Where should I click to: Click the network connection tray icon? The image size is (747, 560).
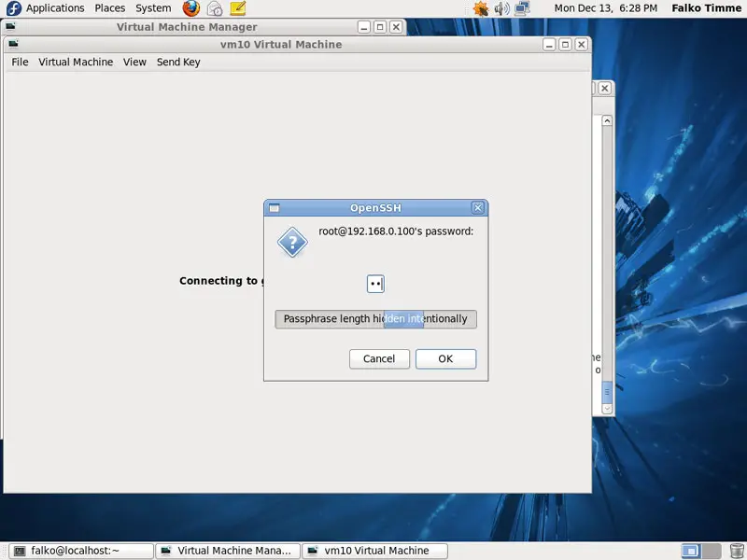[523, 8]
